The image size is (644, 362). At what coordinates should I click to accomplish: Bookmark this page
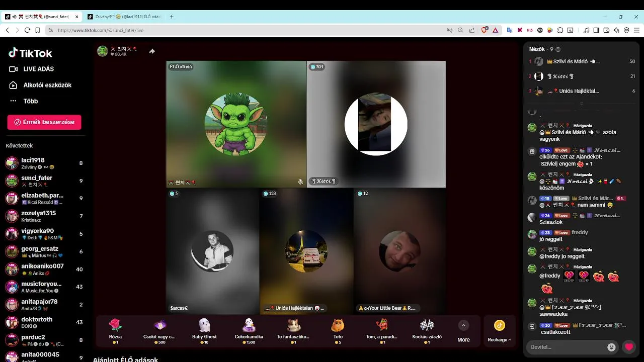(x=37, y=30)
